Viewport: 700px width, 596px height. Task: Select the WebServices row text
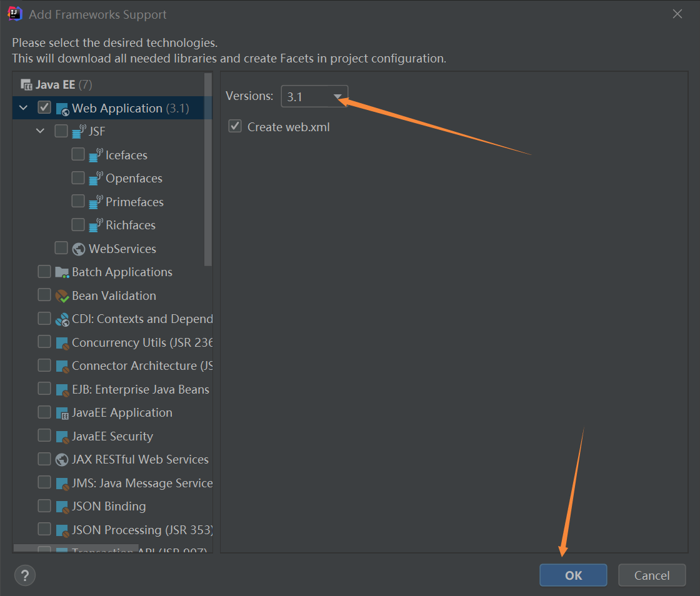coord(122,249)
